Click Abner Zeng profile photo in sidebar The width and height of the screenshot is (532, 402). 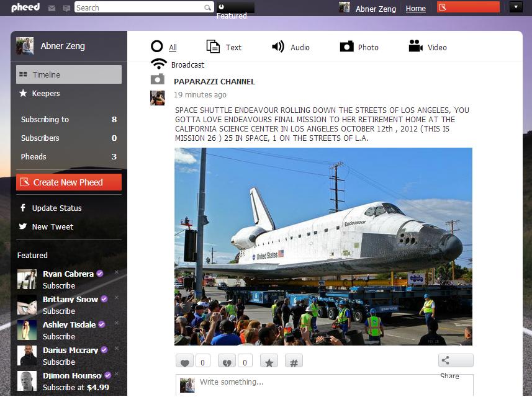(25, 46)
